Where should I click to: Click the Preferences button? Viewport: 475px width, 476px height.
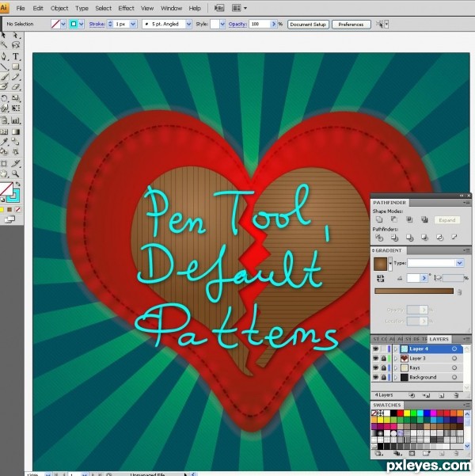point(351,25)
